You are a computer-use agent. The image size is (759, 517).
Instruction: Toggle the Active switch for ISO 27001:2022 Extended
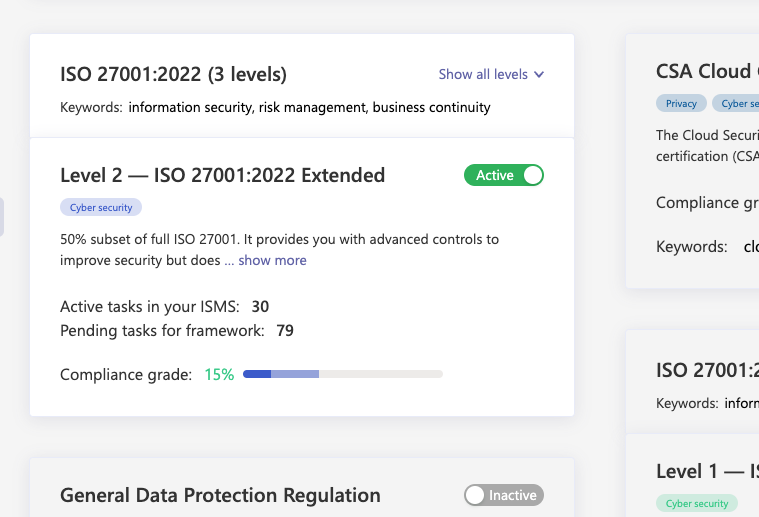(x=503, y=175)
